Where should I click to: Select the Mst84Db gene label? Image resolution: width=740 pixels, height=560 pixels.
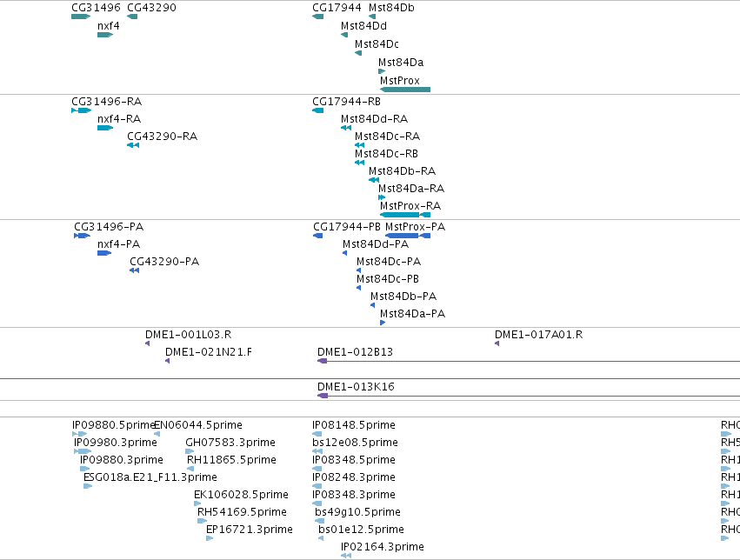click(391, 8)
